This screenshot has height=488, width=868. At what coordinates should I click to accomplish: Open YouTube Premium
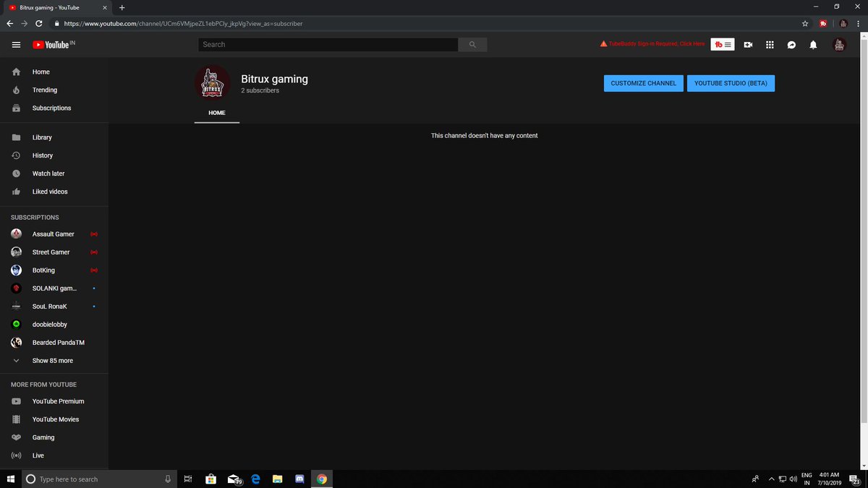click(54, 401)
